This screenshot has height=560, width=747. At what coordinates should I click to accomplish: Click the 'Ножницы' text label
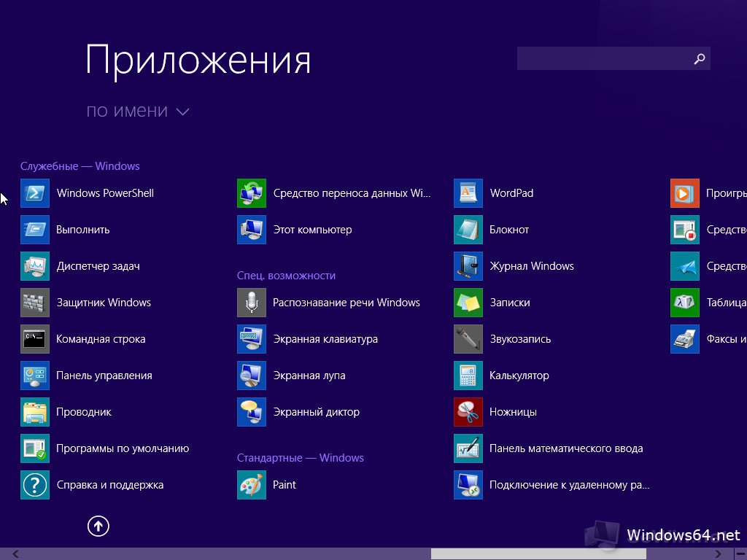513,412
